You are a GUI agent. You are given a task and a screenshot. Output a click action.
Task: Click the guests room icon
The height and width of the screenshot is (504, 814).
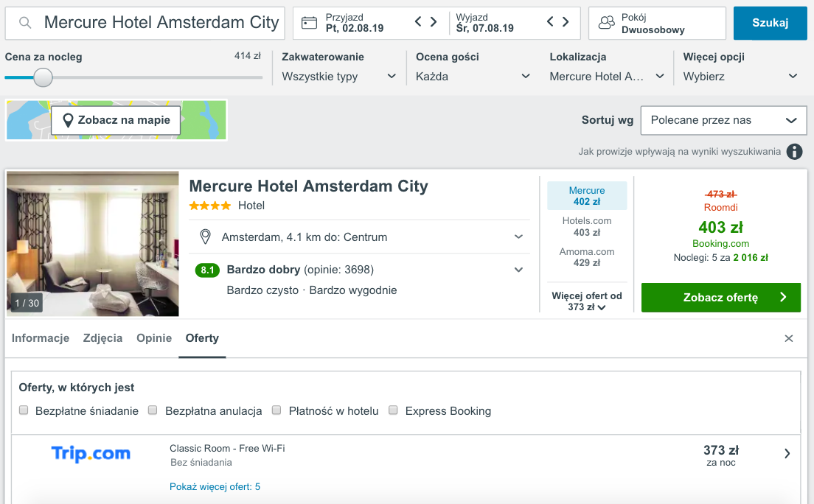[606, 23]
